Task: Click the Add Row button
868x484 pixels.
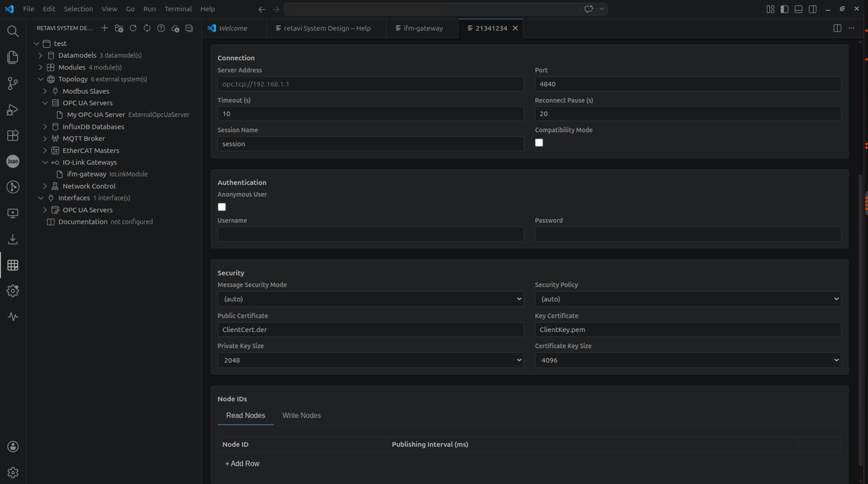Action: coord(242,464)
